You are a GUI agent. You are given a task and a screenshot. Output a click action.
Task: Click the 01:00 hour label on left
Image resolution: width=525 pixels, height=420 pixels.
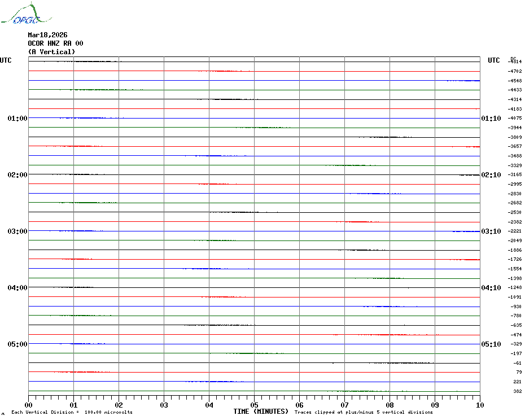(x=17, y=119)
